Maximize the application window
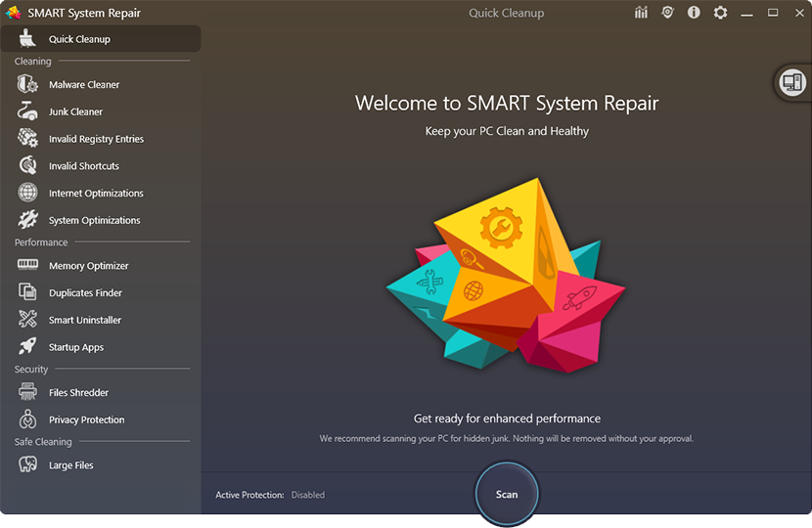 pyautogui.click(x=773, y=13)
